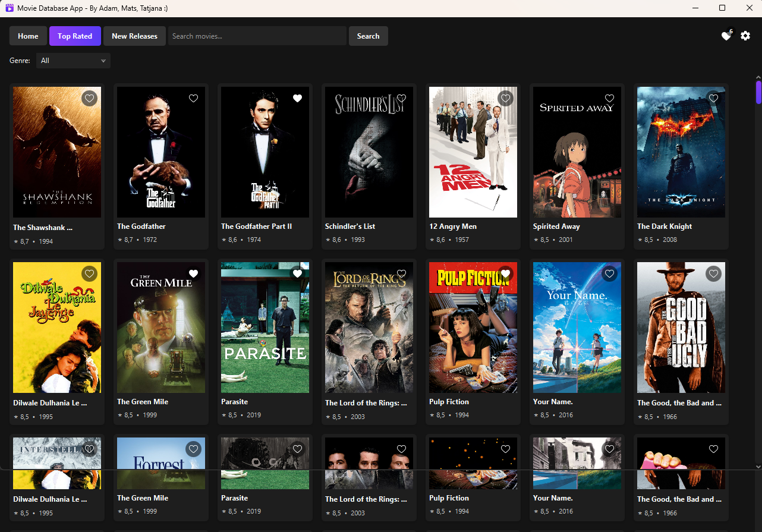The image size is (762, 532).
Task: Unfavorite Pulp Fiction by toggling its filled heart
Action: [x=505, y=273]
